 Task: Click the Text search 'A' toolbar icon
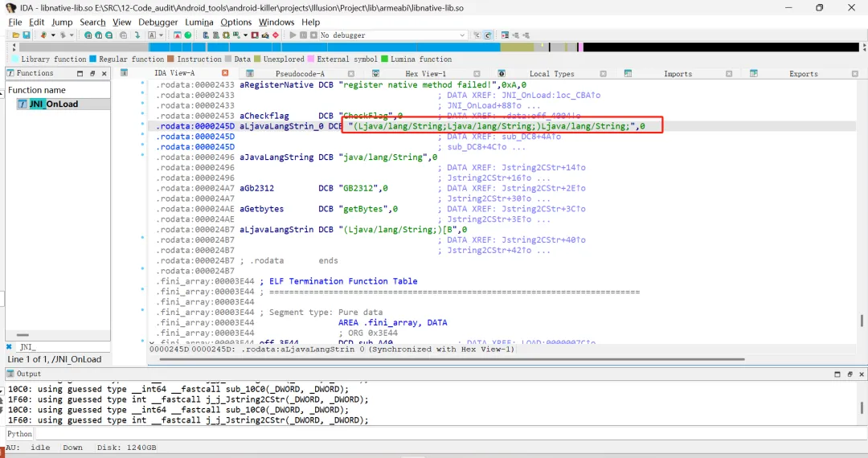tap(152, 35)
